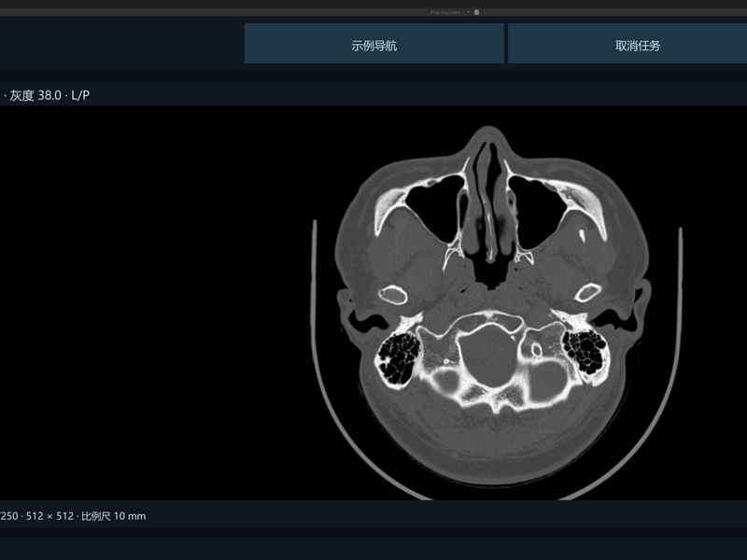The image size is (747, 560).
Task: Click the oval mandibular condyle on image's left side
Action: pos(393,295)
